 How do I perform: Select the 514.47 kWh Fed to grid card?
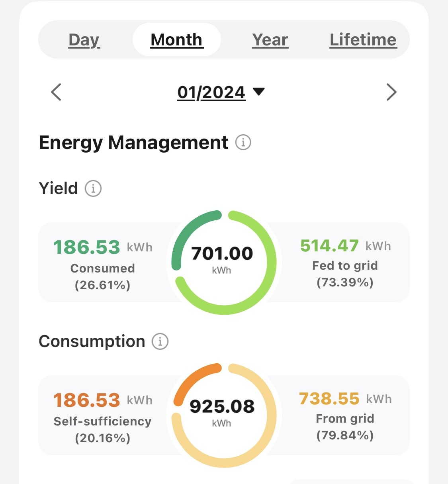coord(345,263)
